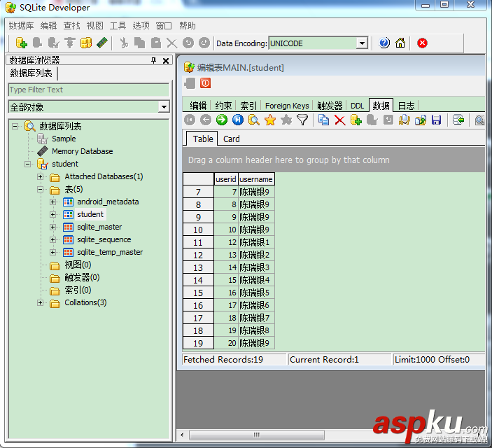The height and width of the screenshot is (448, 492).
Task: Click the pin icon of database browser panel
Action: pyautogui.click(x=153, y=60)
